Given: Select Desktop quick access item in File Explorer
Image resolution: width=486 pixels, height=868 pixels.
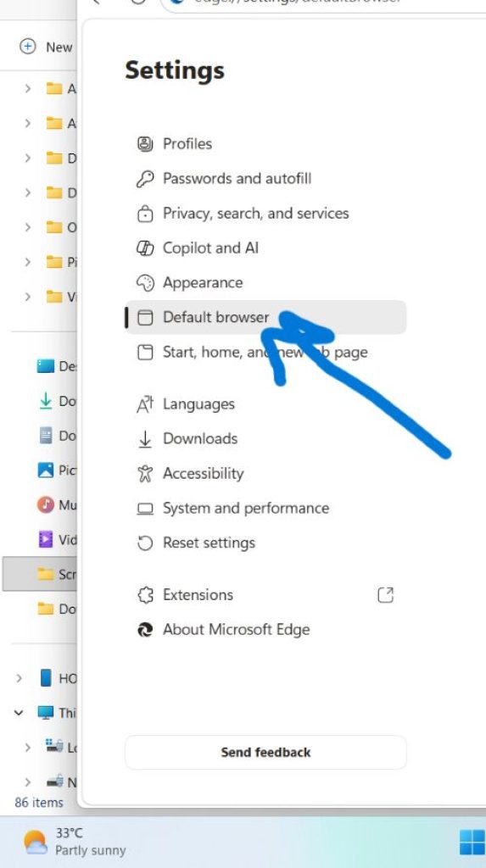Looking at the screenshot, I should point(55,366).
